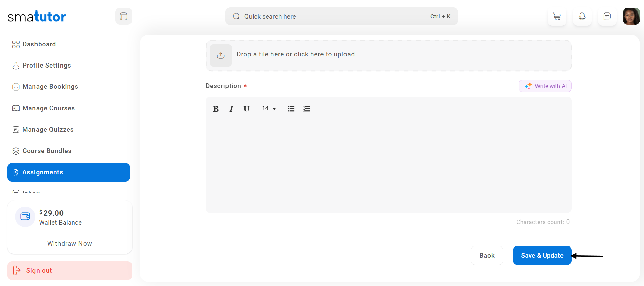Open notifications bell icon
Screen dimensions: 644x286
[582, 16]
